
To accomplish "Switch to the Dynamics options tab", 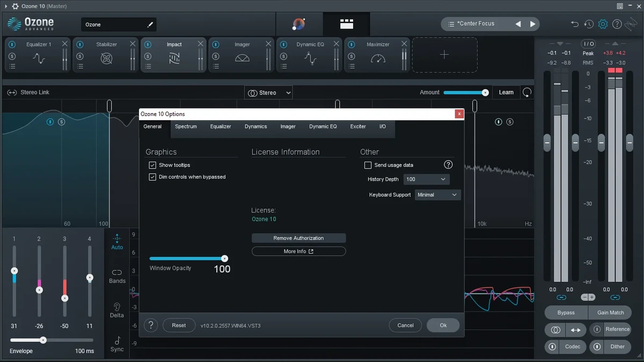I will coord(255,127).
